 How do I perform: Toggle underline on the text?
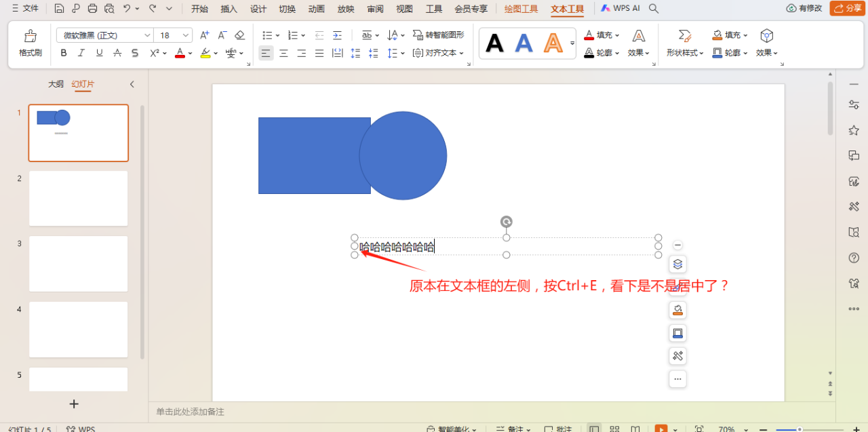click(x=98, y=52)
